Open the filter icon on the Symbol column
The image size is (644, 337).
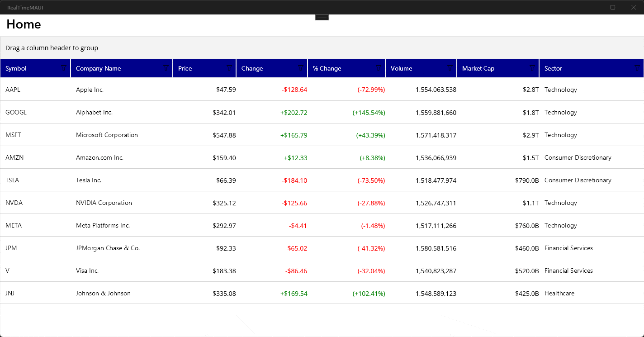(63, 68)
